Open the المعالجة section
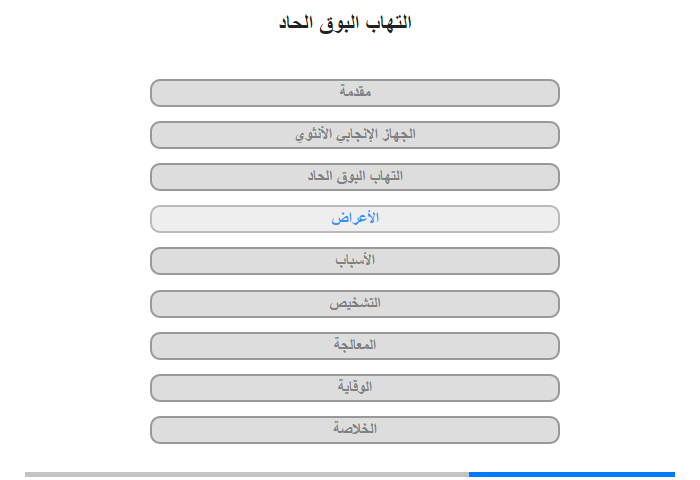 (355, 346)
